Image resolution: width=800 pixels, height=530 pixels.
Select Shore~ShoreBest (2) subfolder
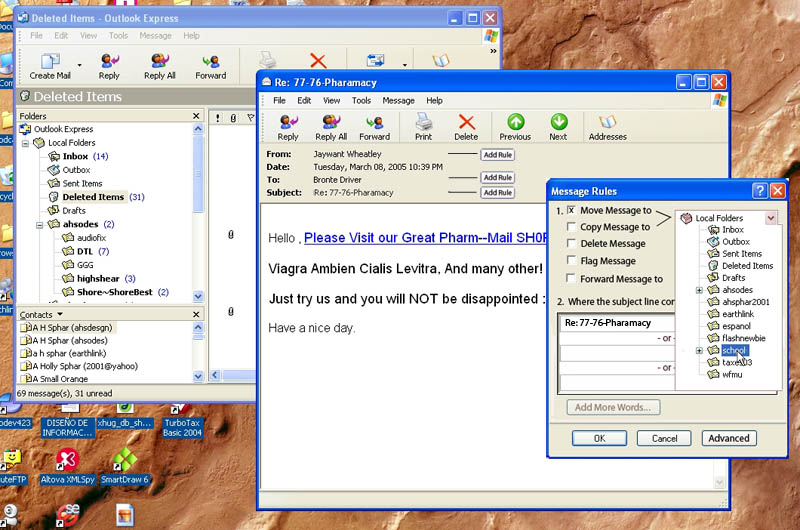pyautogui.click(x=115, y=292)
